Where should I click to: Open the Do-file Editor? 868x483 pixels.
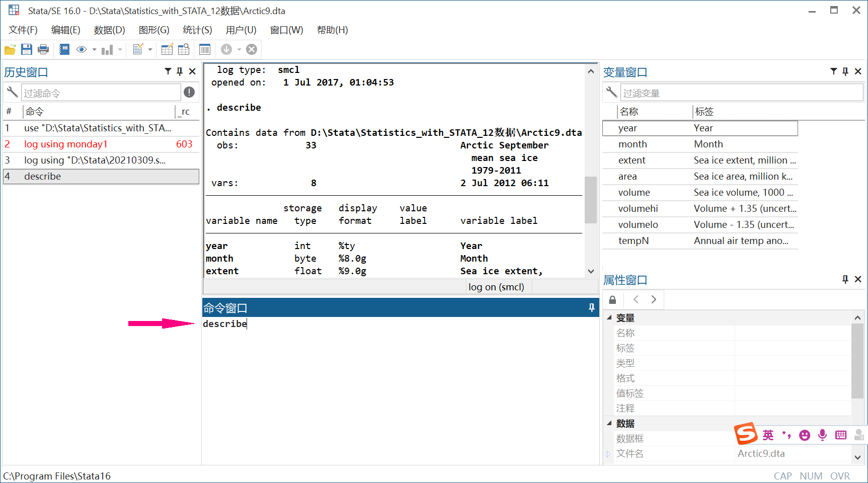138,49
